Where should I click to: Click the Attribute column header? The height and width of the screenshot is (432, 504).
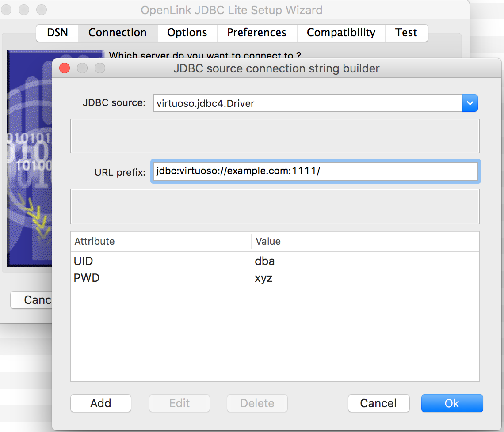click(x=161, y=242)
